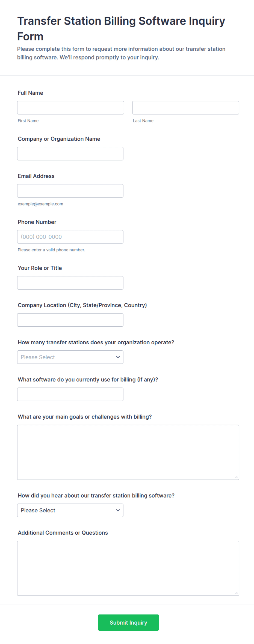Click the Your Role or Title field
This screenshot has width=254, height=644.
pyautogui.click(x=70, y=283)
